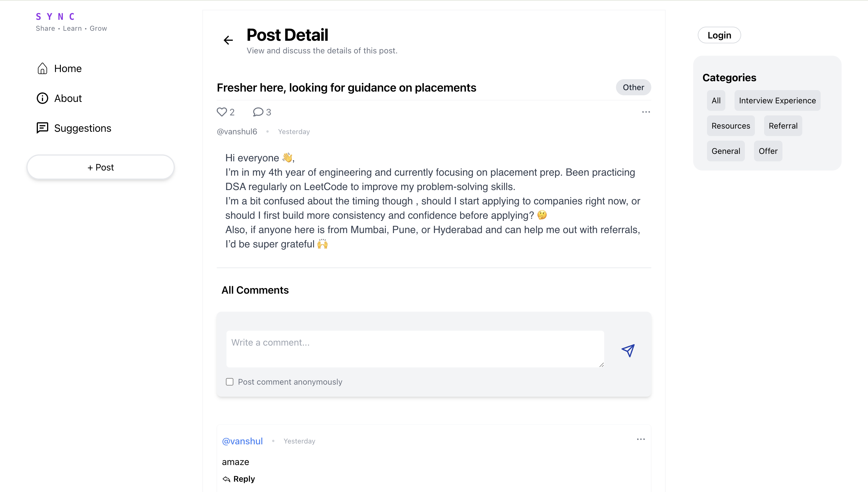
Task: Select the Interview Experience category
Action: [777, 100]
